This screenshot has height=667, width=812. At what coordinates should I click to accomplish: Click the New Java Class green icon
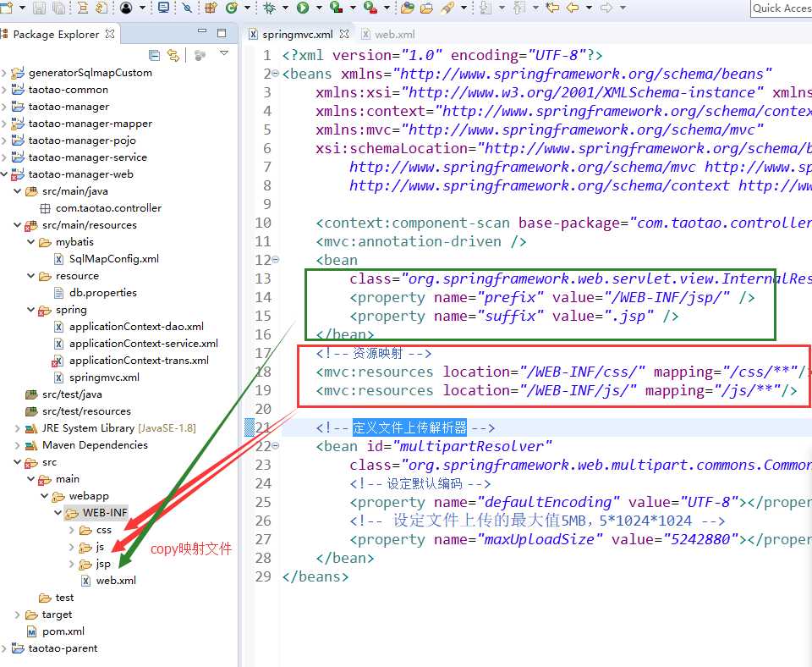point(232,8)
